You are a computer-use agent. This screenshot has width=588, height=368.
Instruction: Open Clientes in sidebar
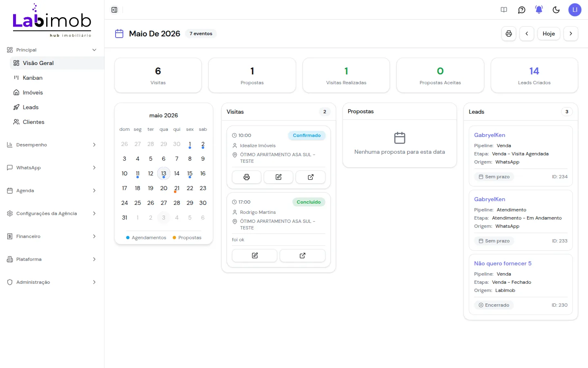[57, 122]
